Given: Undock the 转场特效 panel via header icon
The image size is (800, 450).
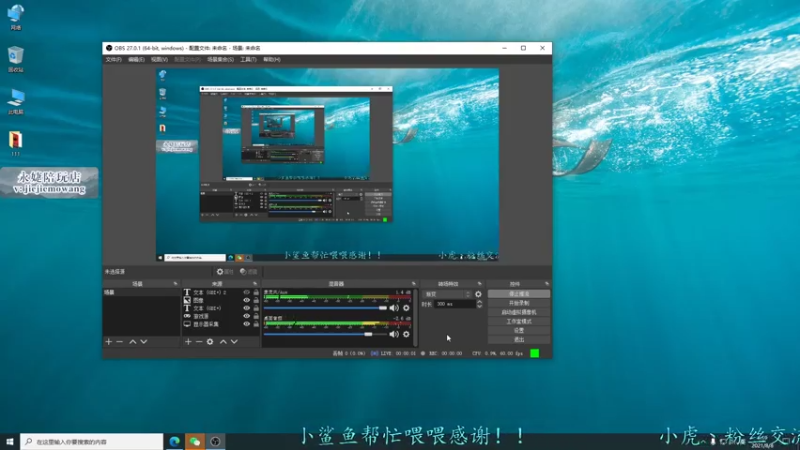Looking at the screenshot, I should [x=479, y=284].
